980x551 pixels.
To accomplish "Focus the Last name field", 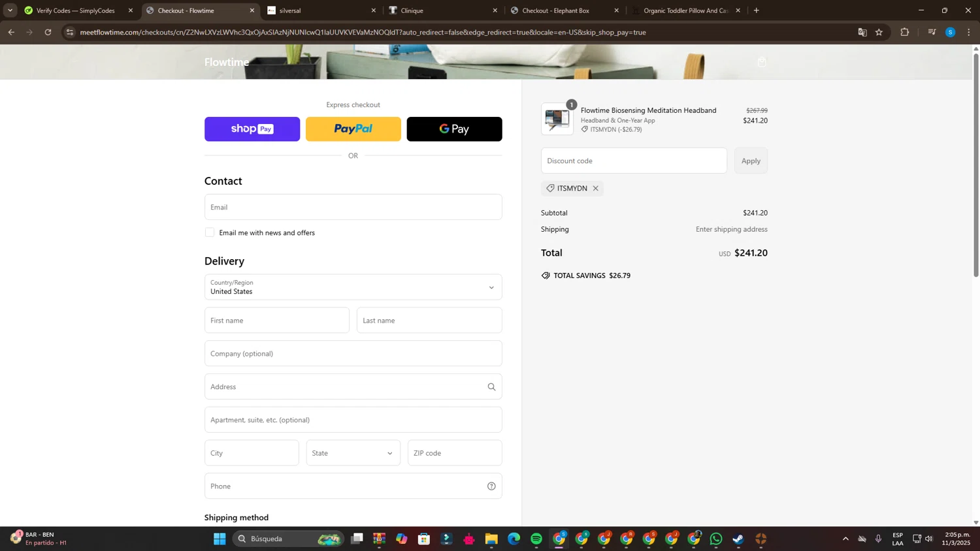I will [x=429, y=321].
